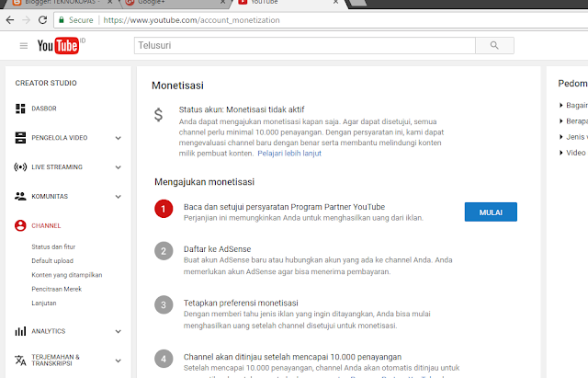
Task: Close the Google+ browser tab
Action: (222, 2)
